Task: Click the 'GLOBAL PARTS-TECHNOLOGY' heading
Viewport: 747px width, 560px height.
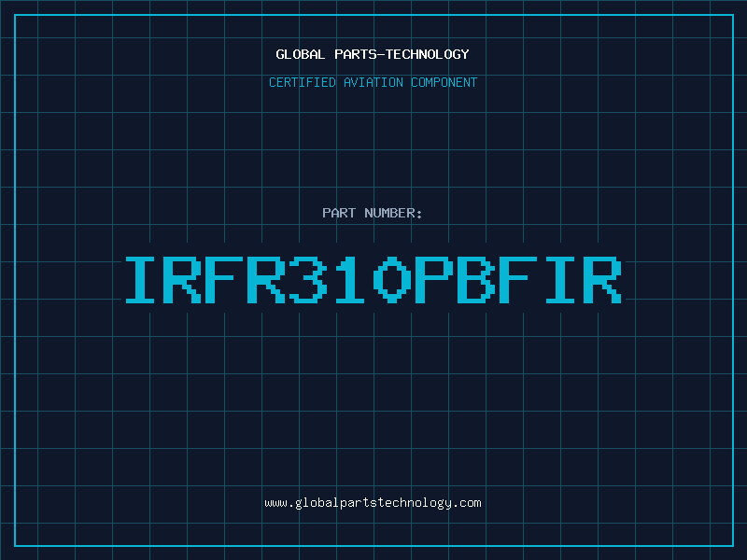Action: tap(373, 54)
